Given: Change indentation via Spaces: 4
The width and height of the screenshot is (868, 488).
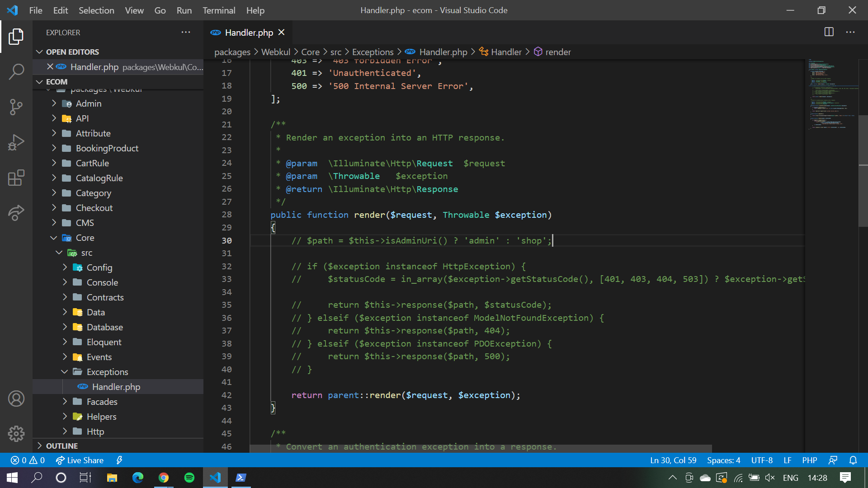Looking at the screenshot, I should tap(723, 460).
